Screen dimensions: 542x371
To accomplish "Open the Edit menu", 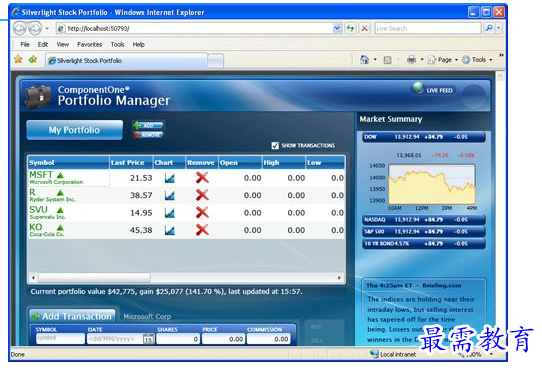I will (43, 45).
